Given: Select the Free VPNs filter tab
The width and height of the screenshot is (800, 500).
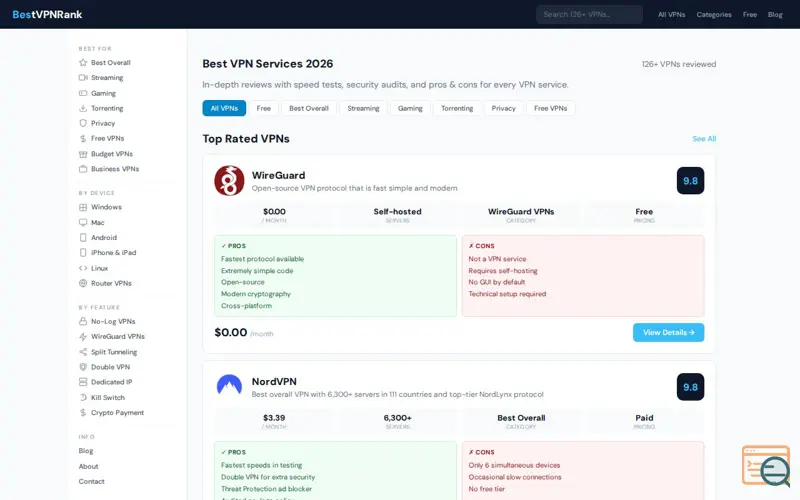Looking at the screenshot, I should coord(551,108).
